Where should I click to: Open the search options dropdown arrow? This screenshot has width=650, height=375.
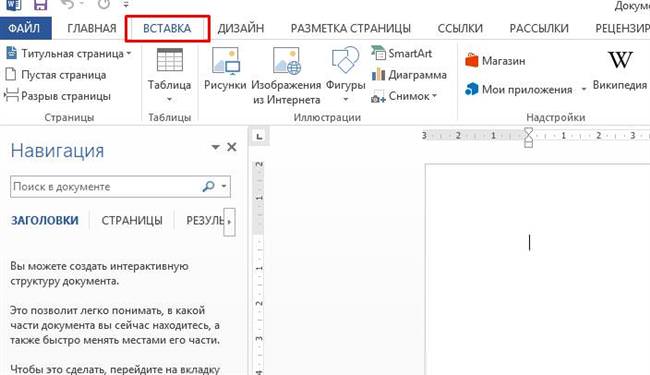pos(224,186)
